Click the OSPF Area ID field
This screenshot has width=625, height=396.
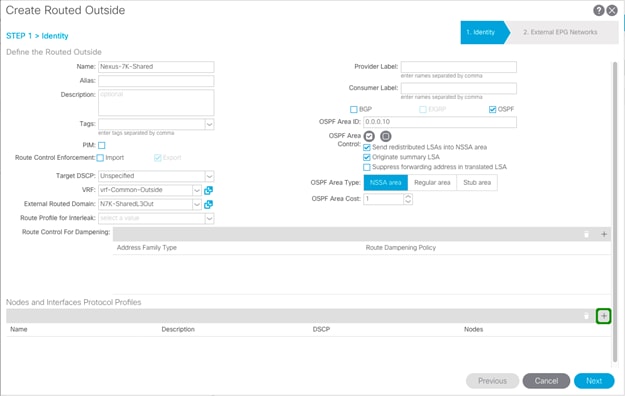pyautogui.click(x=440, y=122)
